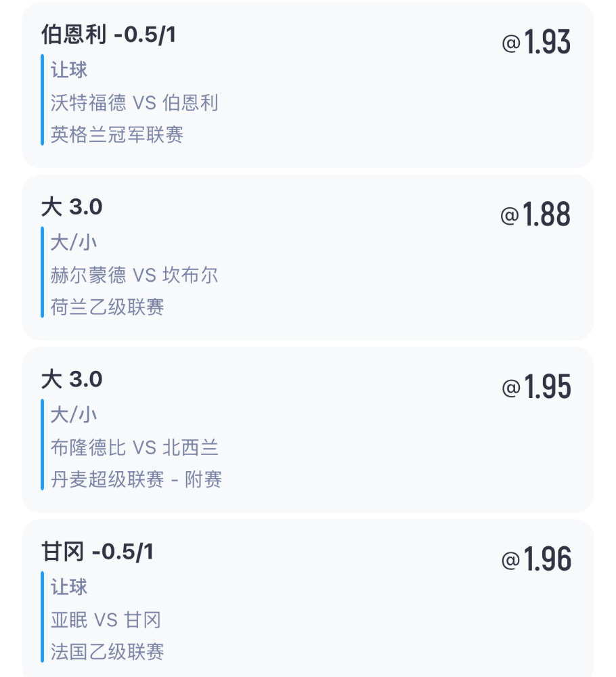The image size is (616, 677).
Task: Open 丹麦超级联赛 - 附赛 league label
Action: click(137, 479)
